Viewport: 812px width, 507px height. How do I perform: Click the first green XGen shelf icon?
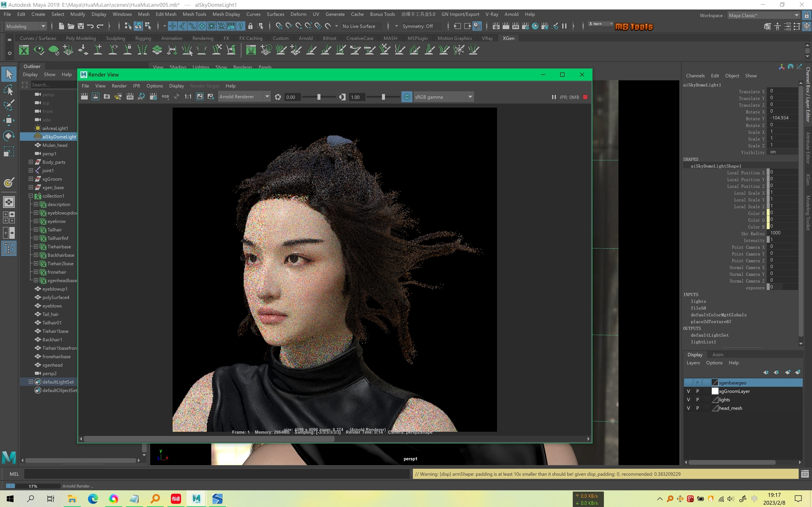tap(24, 50)
